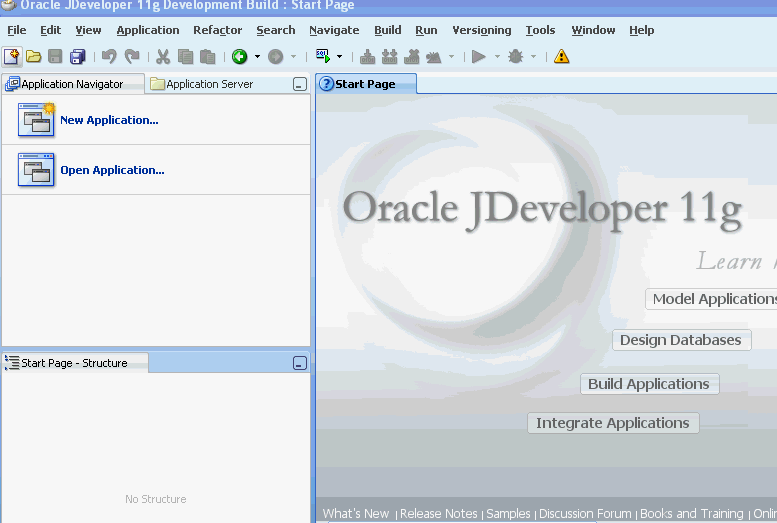Minimize the Start Page Structure panel

(x=300, y=363)
